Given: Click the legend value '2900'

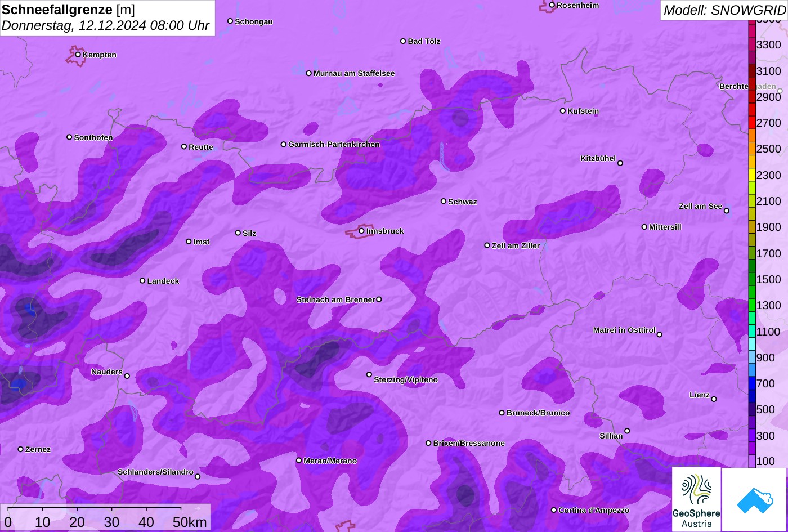Looking at the screenshot, I should coord(769,97).
